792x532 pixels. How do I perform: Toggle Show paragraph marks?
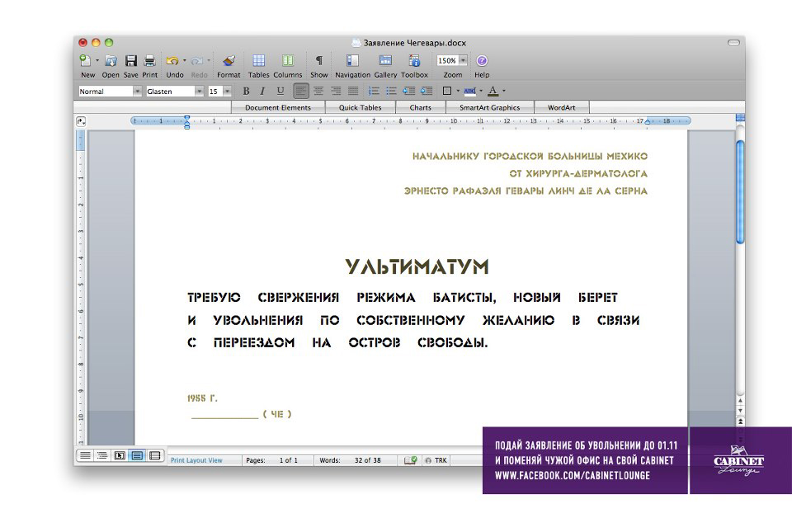tap(318, 60)
